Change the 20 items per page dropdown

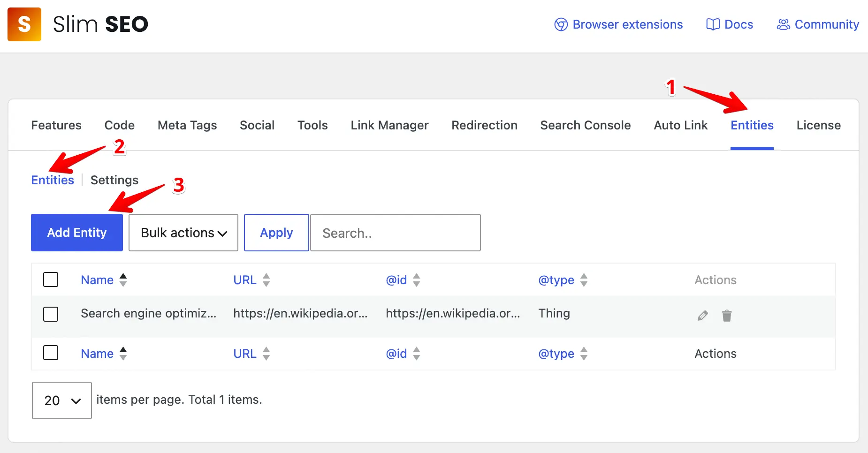[62, 400]
